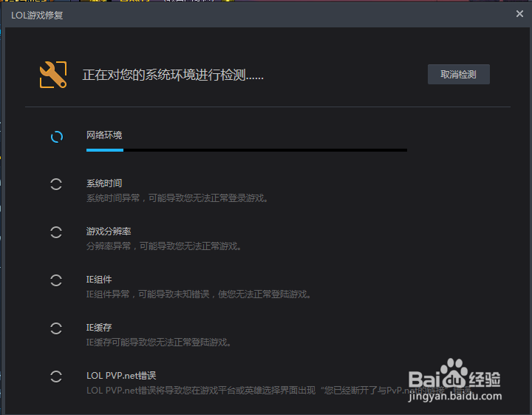Click the pending spinner icon beside 游戏分辨率
Viewport: 532px width, 415px height.
(x=56, y=232)
